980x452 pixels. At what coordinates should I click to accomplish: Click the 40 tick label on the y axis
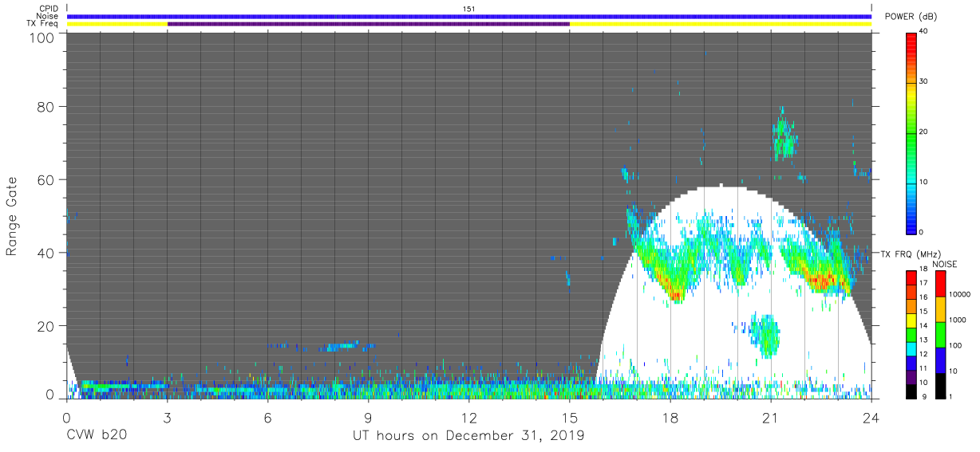click(x=47, y=253)
